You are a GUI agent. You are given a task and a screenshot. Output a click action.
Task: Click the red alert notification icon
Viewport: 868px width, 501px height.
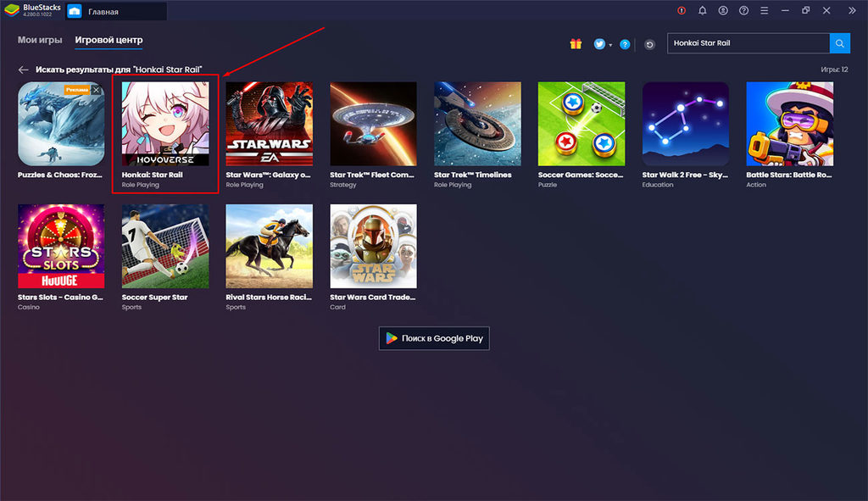(682, 10)
